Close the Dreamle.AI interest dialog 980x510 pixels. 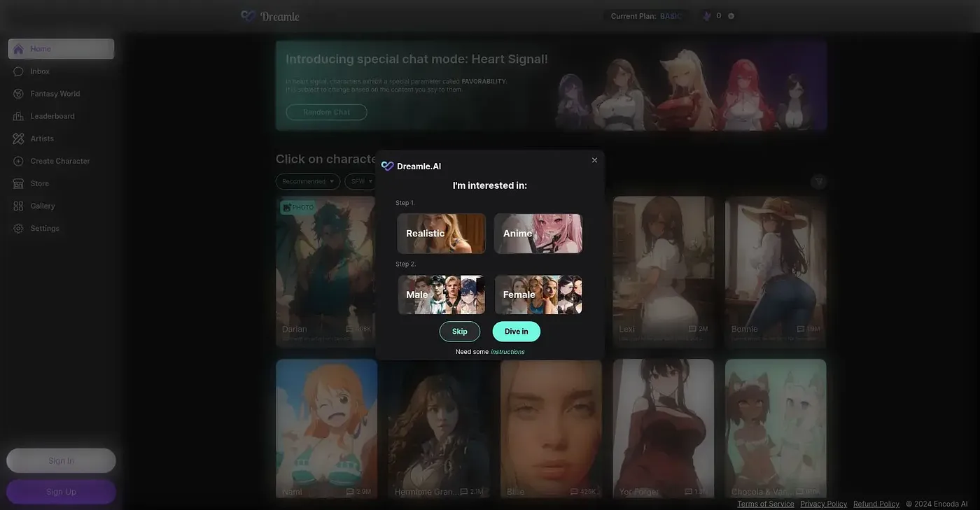(594, 160)
